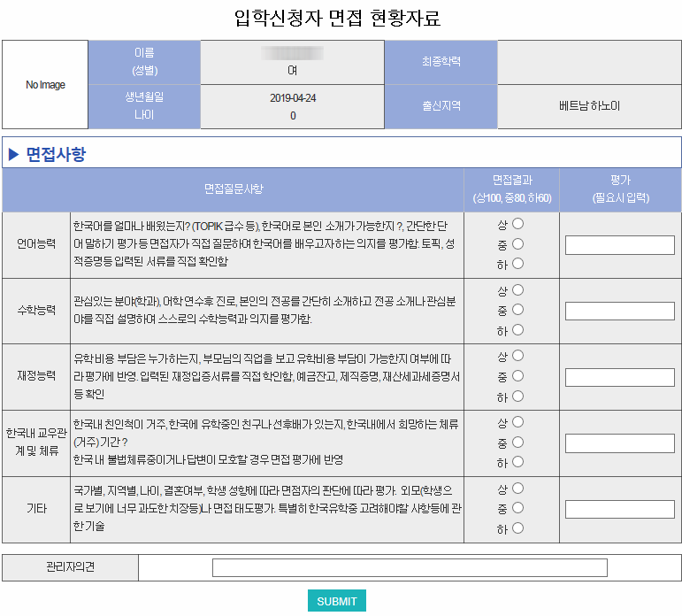Screen dimensions: 682x616
Task: Click the 관리자의견 text field
Action: point(410,568)
